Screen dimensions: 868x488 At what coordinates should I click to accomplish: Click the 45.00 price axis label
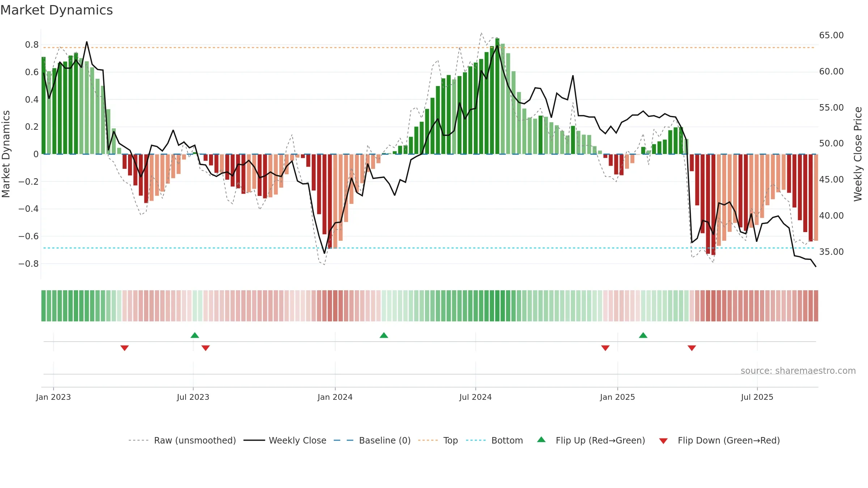[831, 180]
